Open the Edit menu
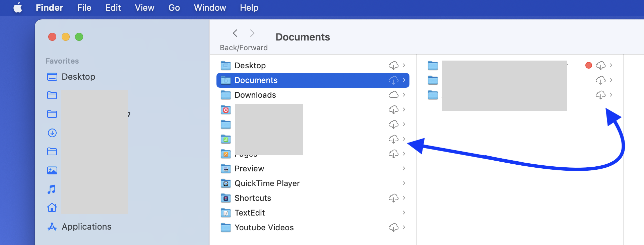 (x=113, y=7)
